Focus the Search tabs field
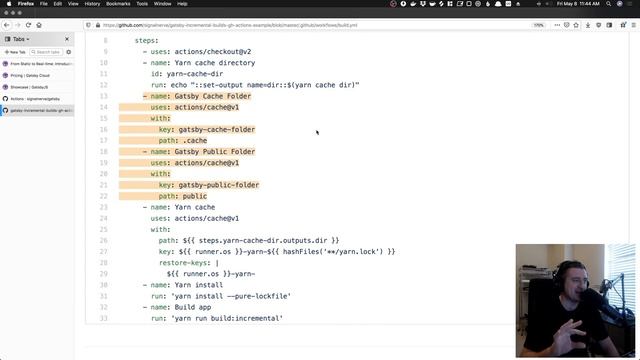The image size is (640, 360). coord(46,52)
